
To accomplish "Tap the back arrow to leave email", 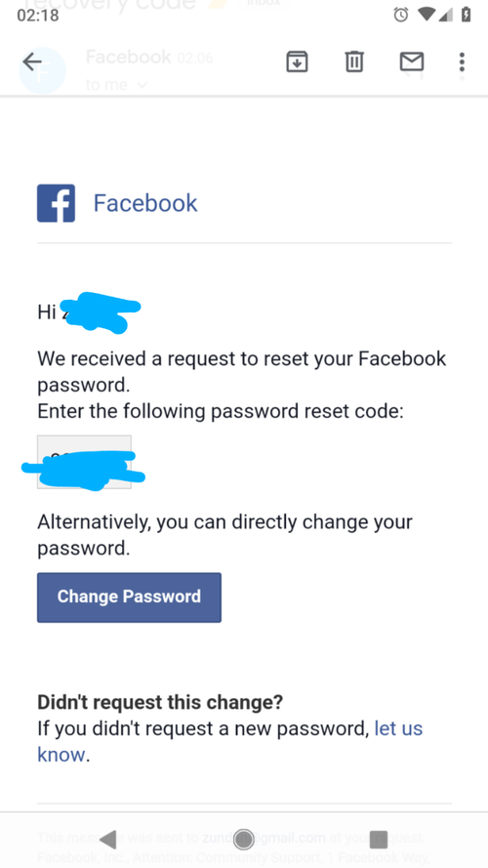I will click(x=32, y=62).
